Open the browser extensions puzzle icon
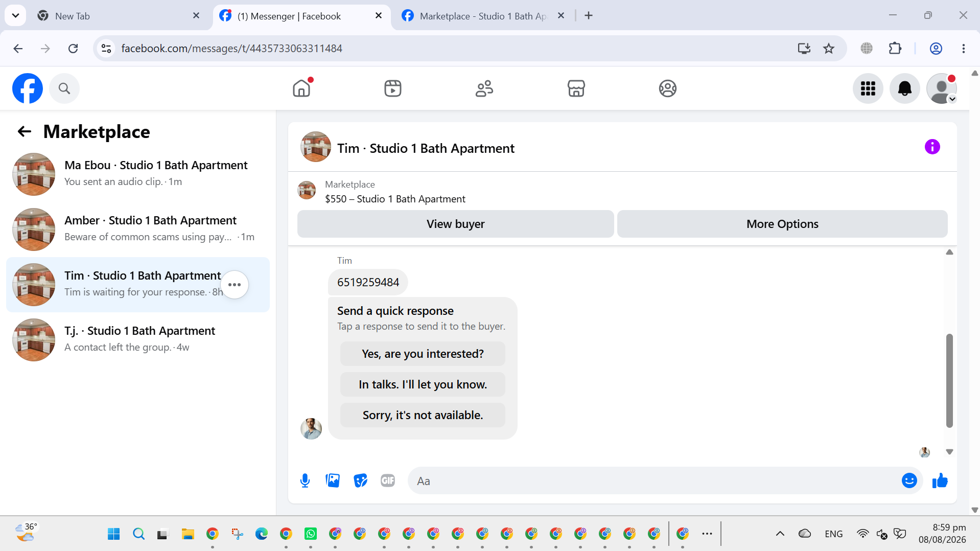Screen dimensions: 980x551 (x=895, y=49)
